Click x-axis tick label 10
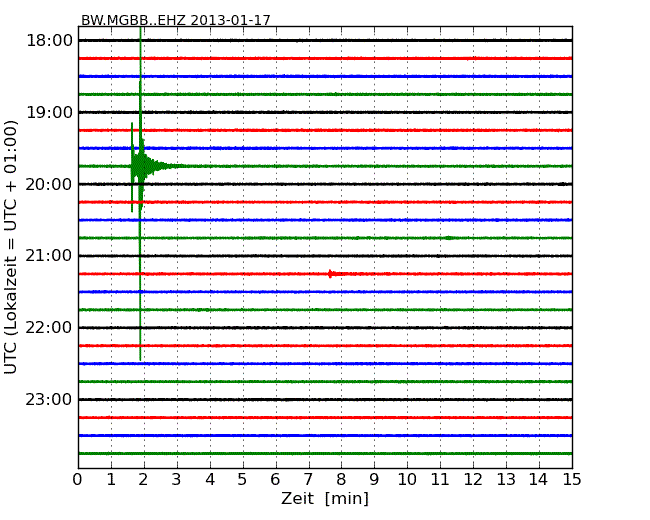 pos(407,480)
